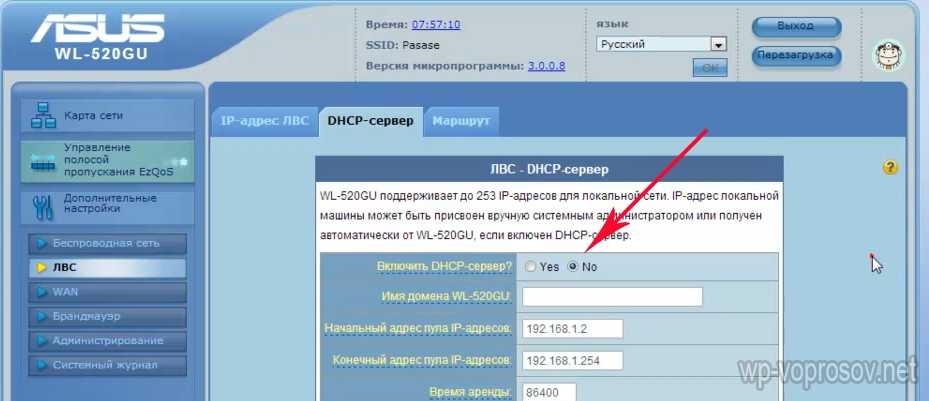929x401 pixels.
Task: Open Карта сети from the sidebar
Action: coord(107,116)
